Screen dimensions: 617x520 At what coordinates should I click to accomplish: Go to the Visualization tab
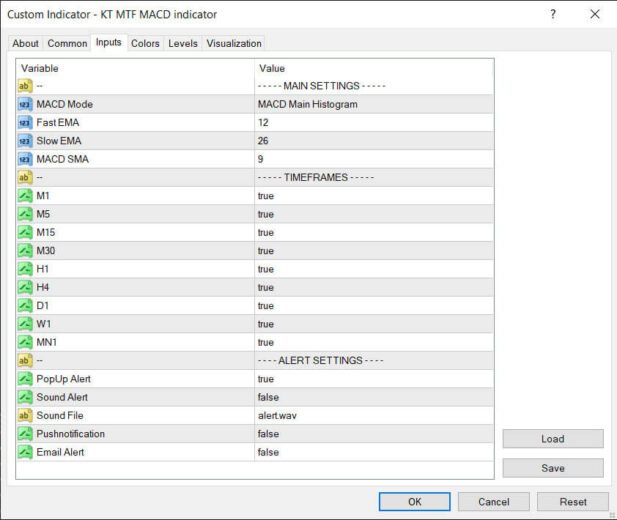click(x=234, y=43)
